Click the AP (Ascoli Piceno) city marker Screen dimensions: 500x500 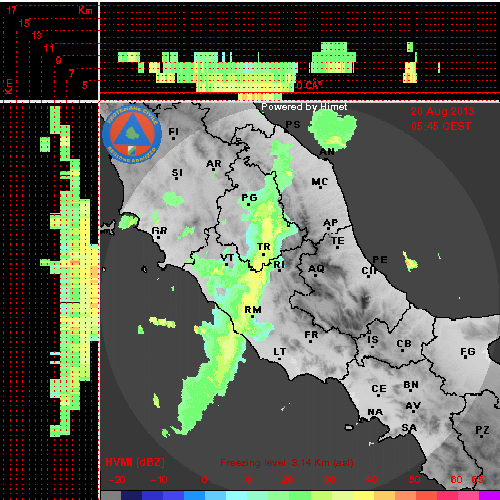pyautogui.click(x=329, y=228)
